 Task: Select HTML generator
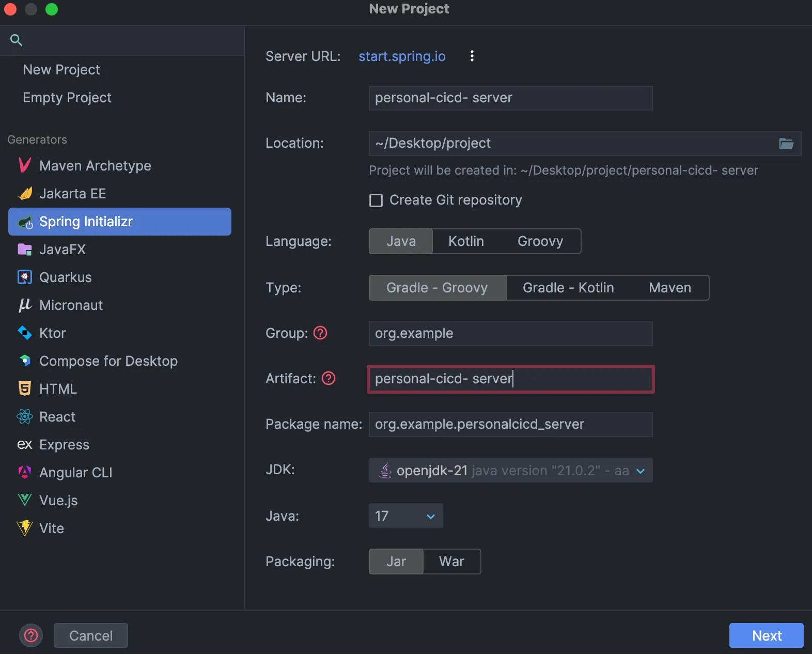click(120, 389)
